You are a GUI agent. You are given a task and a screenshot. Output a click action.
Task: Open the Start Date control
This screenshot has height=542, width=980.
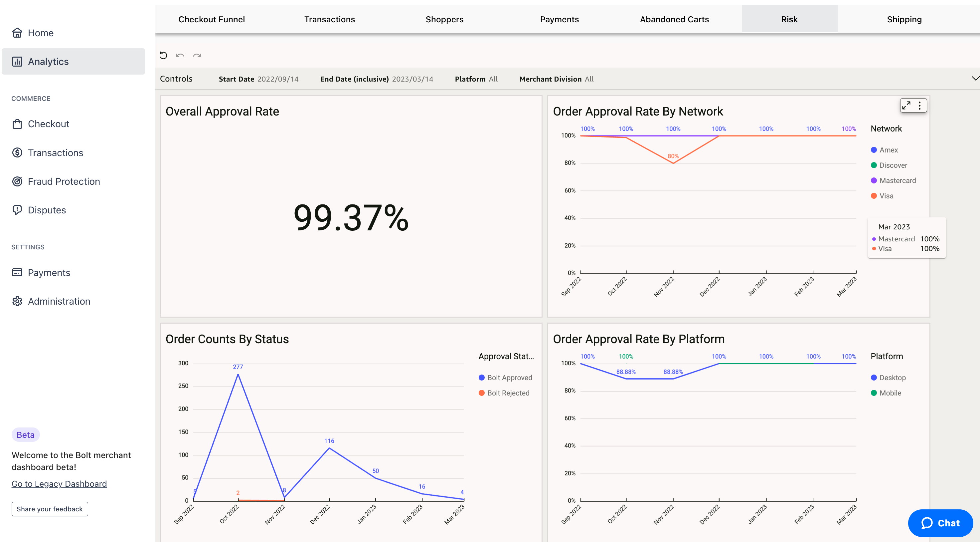(x=258, y=79)
